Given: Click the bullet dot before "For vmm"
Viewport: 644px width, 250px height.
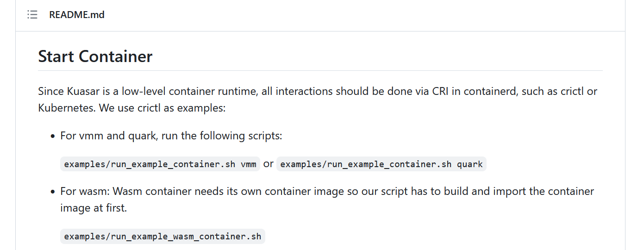Looking at the screenshot, I should 53,137.
